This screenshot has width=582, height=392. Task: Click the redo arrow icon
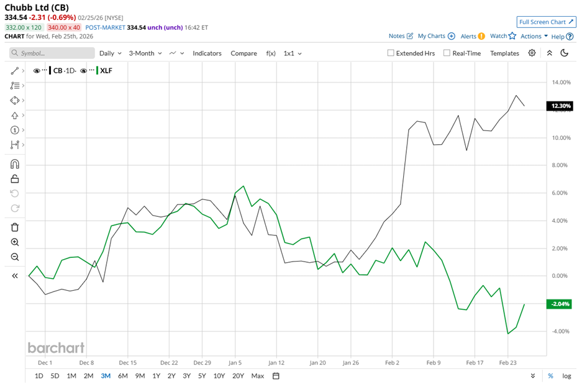coord(15,208)
